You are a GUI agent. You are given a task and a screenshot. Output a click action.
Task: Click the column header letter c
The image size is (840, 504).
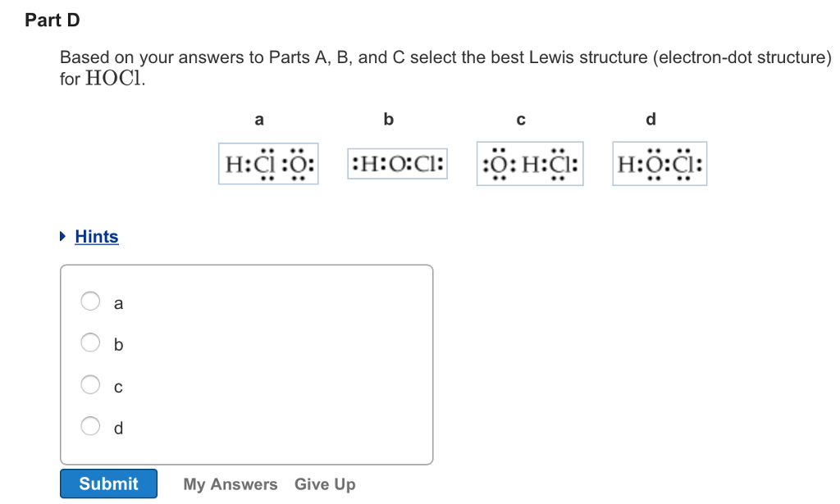pyautogui.click(x=520, y=120)
